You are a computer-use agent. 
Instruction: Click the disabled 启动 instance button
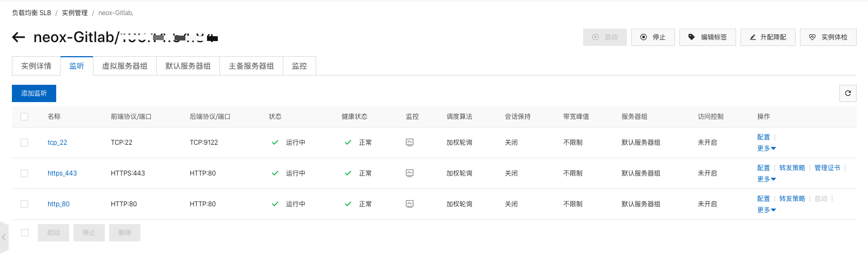[x=605, y=37]
